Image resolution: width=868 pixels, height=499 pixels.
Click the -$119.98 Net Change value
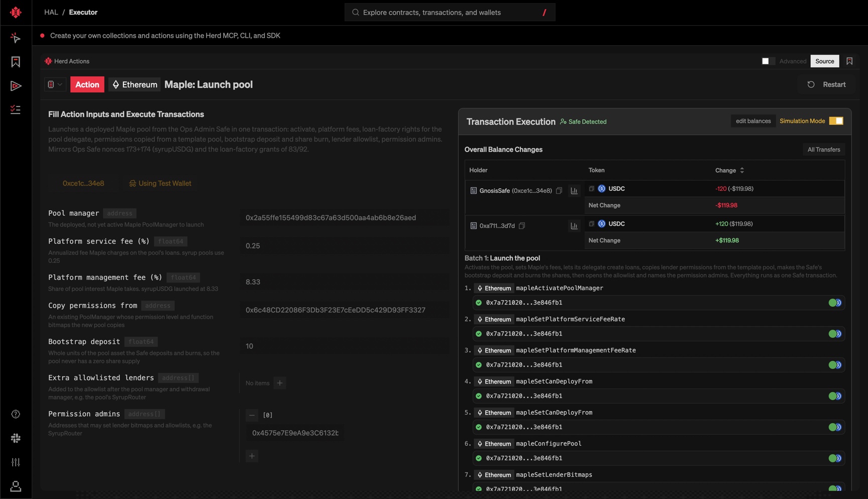726,205
